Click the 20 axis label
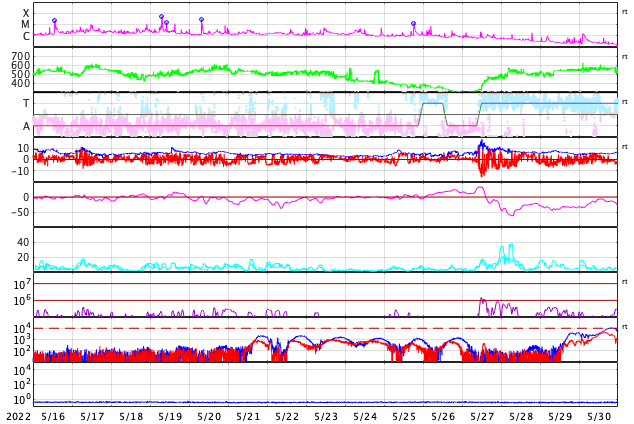Viewport: 634px width, 424px height. 23,257
